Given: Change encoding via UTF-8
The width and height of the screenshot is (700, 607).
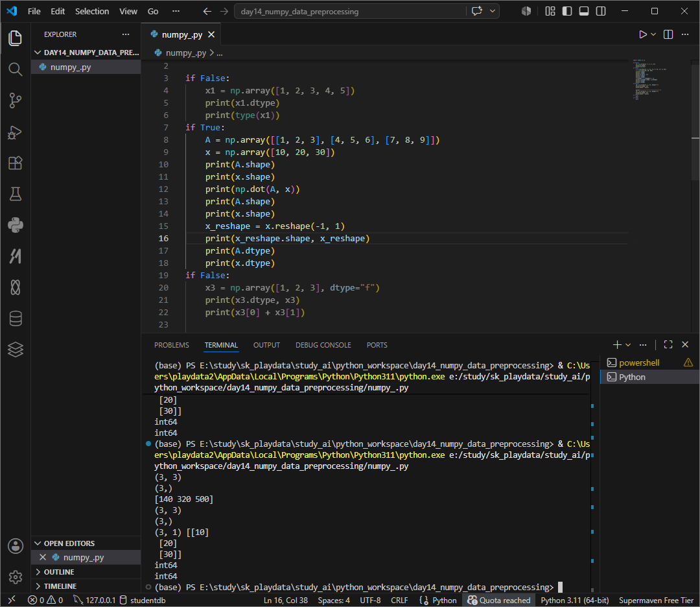Looking at the screenshot, I should coord(370,600).
